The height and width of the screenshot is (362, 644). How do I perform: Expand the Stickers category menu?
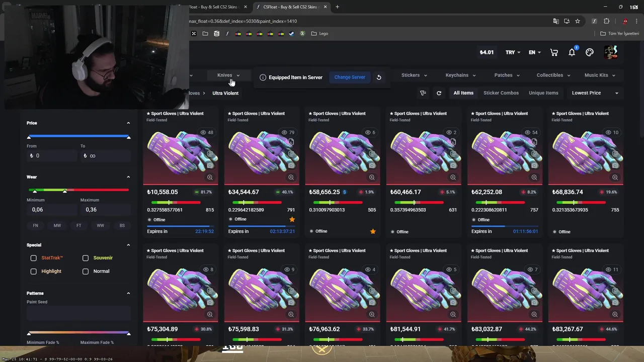click(414, 75)
